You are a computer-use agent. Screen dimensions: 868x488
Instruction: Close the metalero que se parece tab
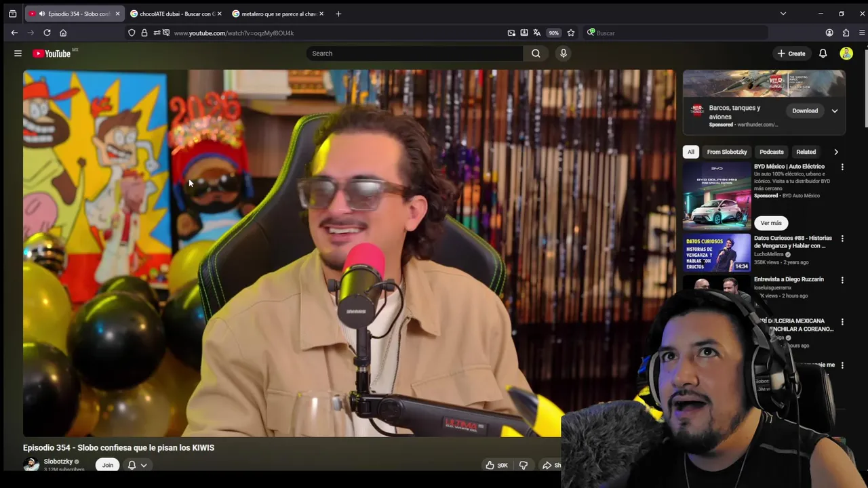321,14
